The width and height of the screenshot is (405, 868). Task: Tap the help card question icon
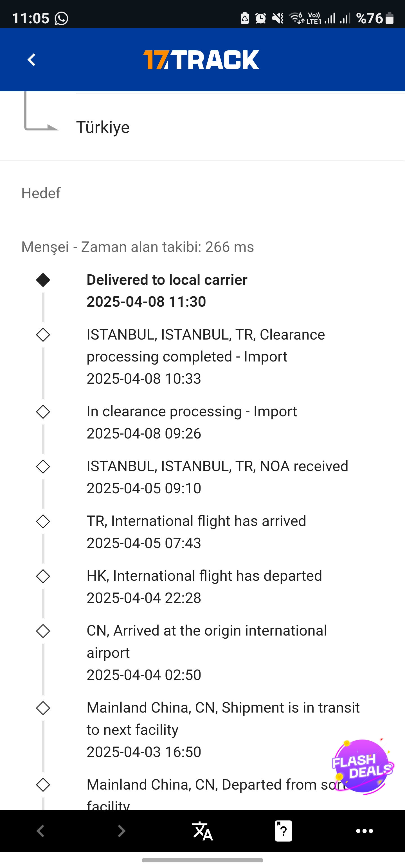point(283,831)
